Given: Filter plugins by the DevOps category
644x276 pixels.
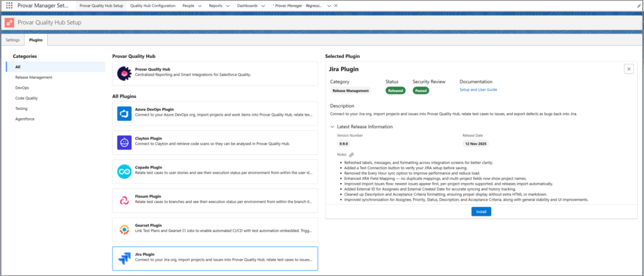Looking at the screenshot, I should (22, 88).
